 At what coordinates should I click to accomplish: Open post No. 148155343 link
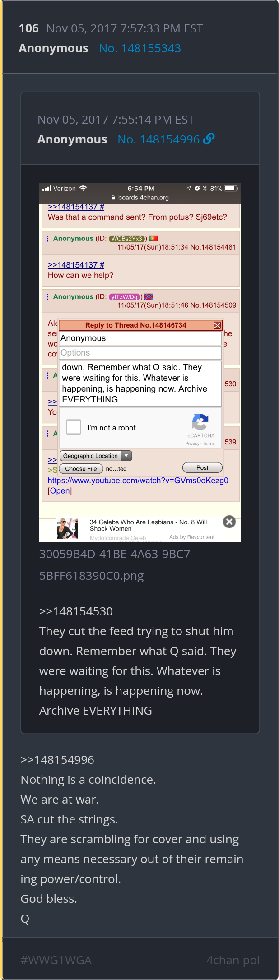click(140, 48)
